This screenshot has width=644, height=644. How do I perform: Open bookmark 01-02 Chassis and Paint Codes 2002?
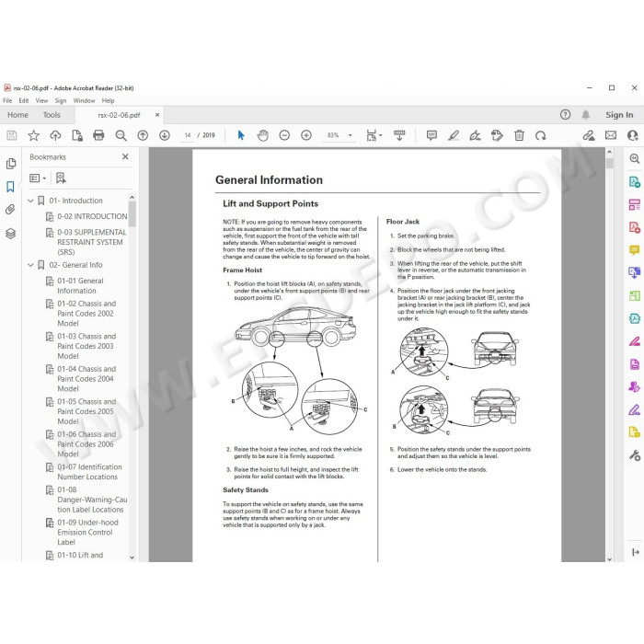[x=86, y=314]
